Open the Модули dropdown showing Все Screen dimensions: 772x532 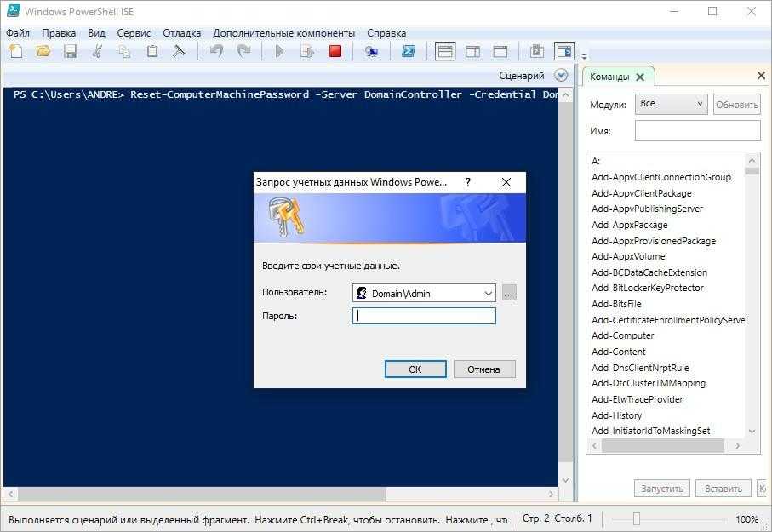[671, 105]
